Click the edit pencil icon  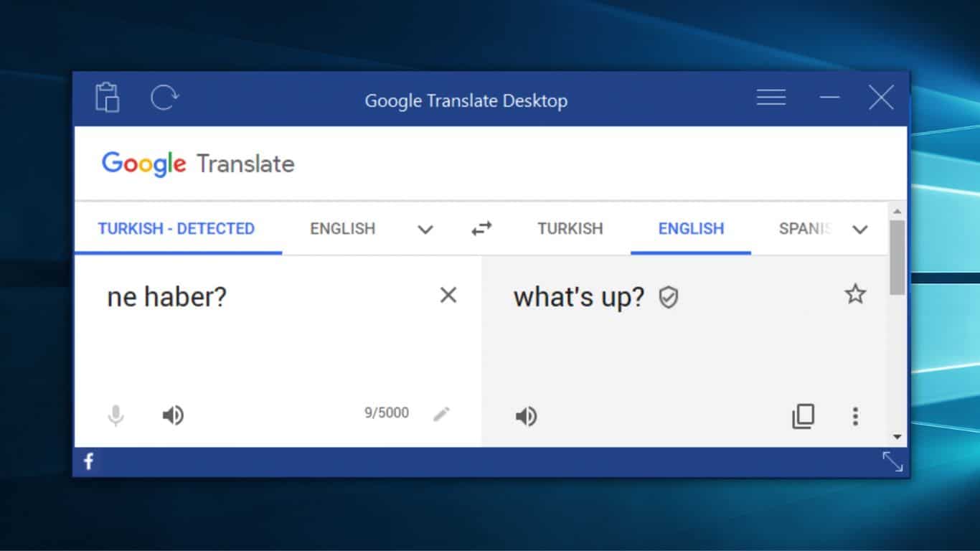coord(442,413)
